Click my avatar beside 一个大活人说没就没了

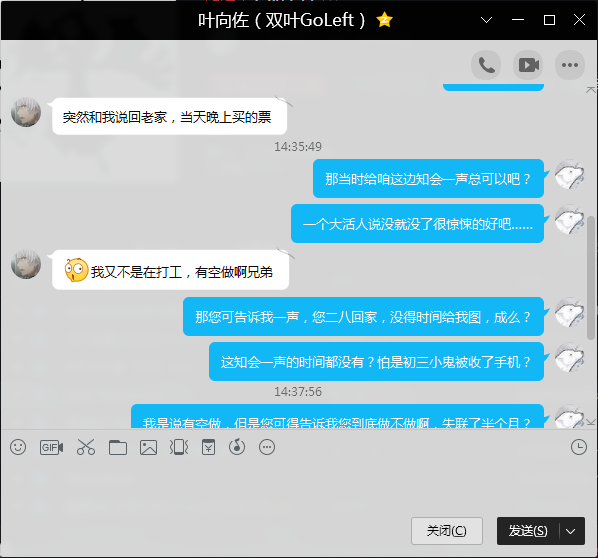click(x=569, y=220)
